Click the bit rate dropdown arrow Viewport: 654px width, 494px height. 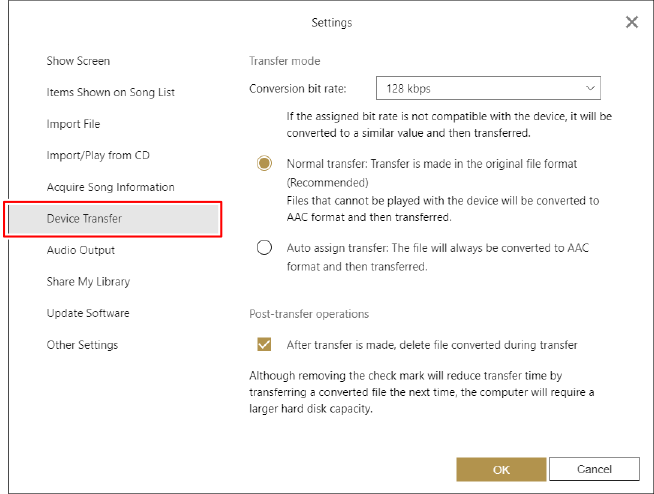click(589, 88)
